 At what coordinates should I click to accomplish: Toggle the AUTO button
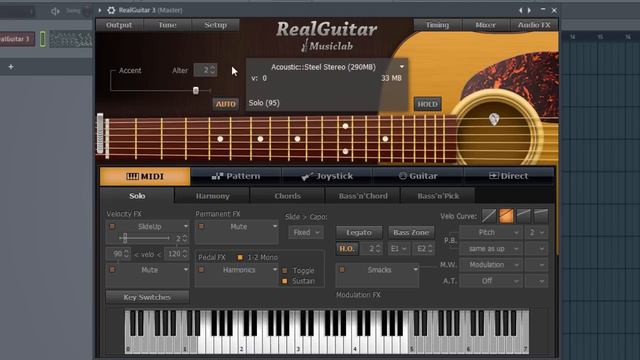226,104
